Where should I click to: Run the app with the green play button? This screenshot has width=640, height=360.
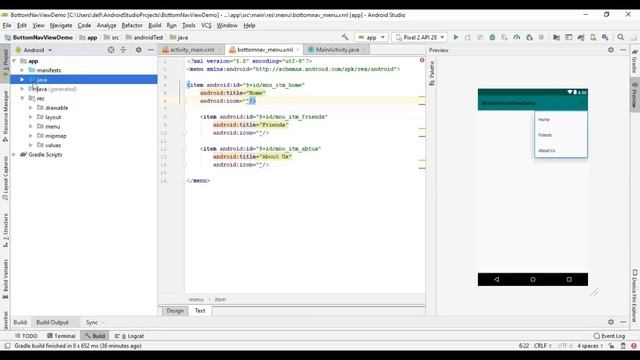coord(456,37)
